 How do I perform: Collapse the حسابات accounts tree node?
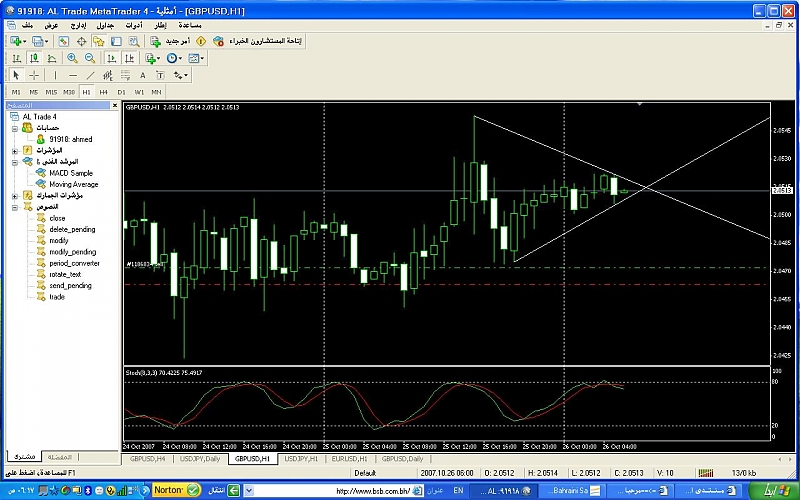click(15, 128)
